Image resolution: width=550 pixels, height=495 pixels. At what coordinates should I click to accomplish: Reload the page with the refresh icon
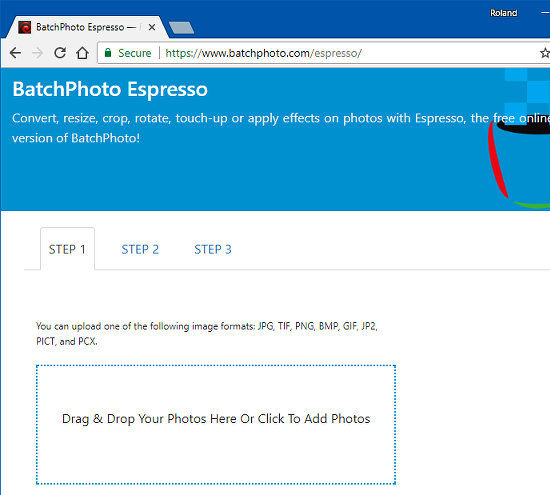coord(60,53)
